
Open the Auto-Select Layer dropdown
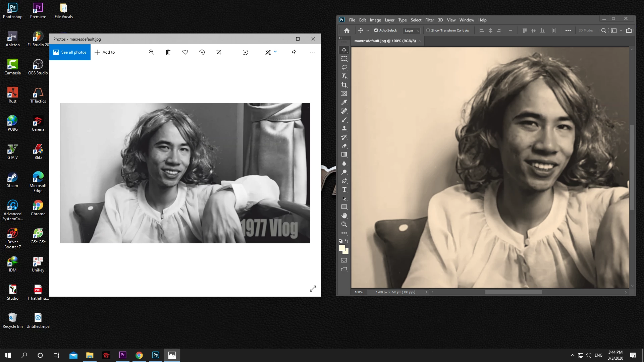[x=411, y=31]
